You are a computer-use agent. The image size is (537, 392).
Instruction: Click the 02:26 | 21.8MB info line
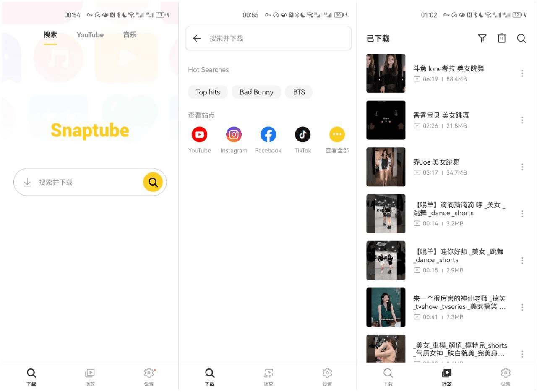click(440, 126)
